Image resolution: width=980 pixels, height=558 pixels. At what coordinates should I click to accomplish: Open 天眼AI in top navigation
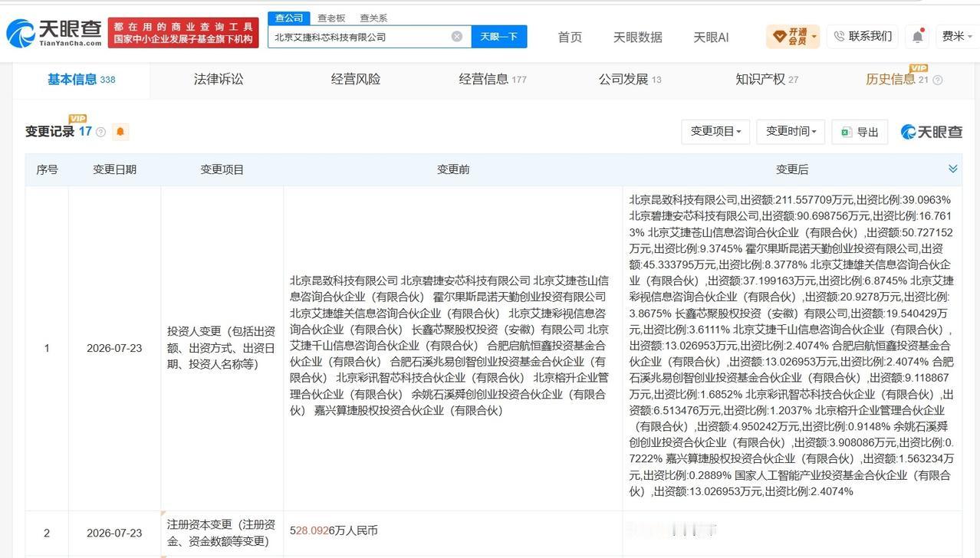tap(711, 37)
